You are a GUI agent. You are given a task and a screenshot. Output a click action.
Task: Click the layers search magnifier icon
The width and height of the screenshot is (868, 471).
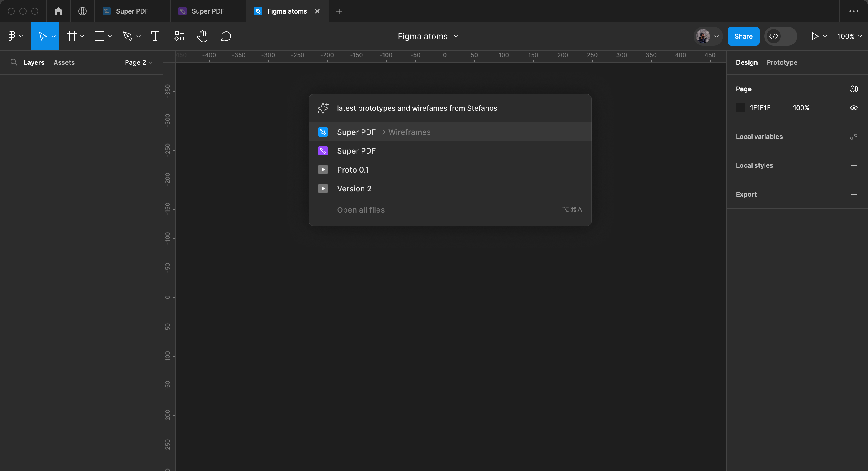tap(14, 62)
